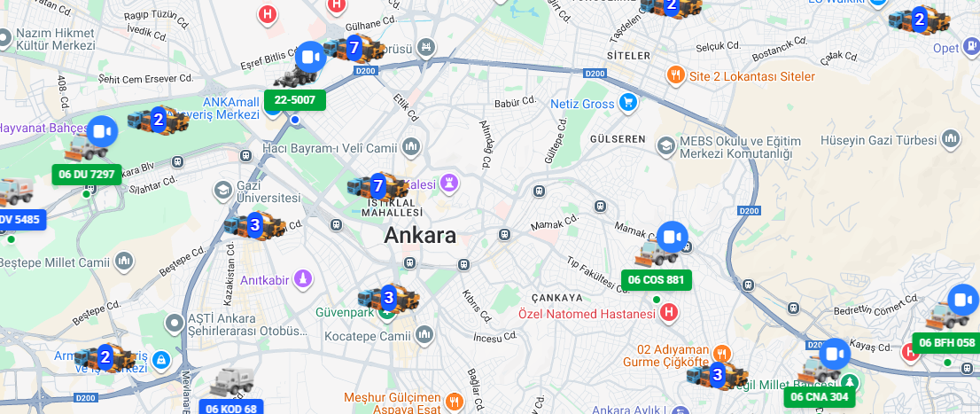Expand the 2-vehicle cluster near ANKAmall
980x414 pixels.
pos(158,120)
